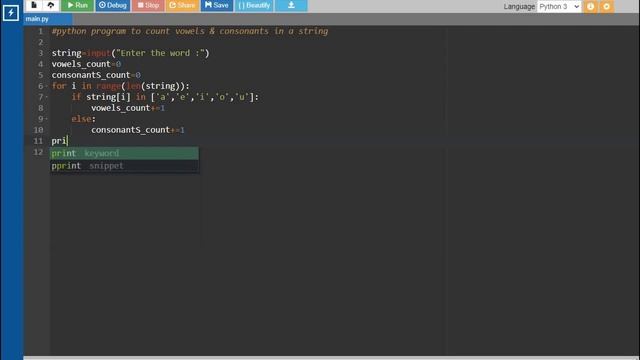
Task: Click line number 12 in the gutter
Action: pyautogui.click(x=38, y=152)
